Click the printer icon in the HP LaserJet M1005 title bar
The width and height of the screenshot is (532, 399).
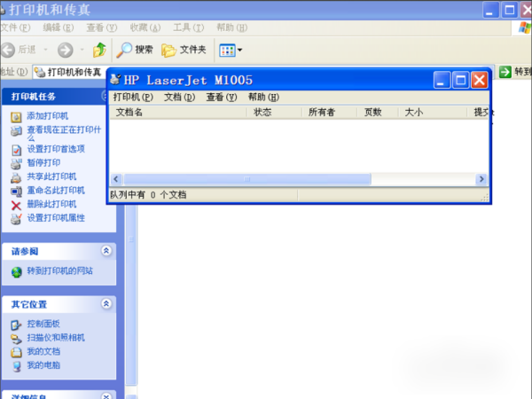tap(115, 80)
